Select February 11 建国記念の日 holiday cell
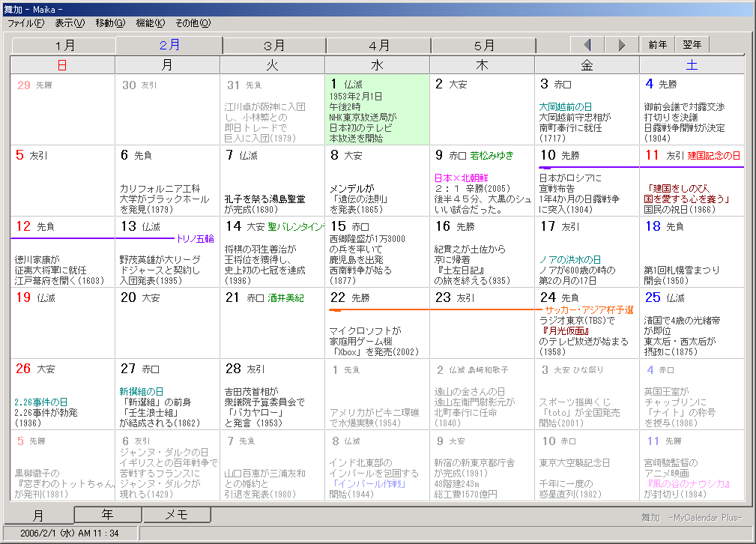This screenshot has width=756, height=544. (692, 180)
